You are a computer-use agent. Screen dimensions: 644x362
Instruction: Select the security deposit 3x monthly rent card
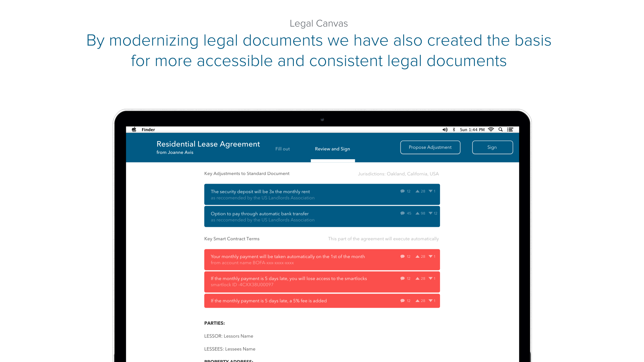(322, 194)
